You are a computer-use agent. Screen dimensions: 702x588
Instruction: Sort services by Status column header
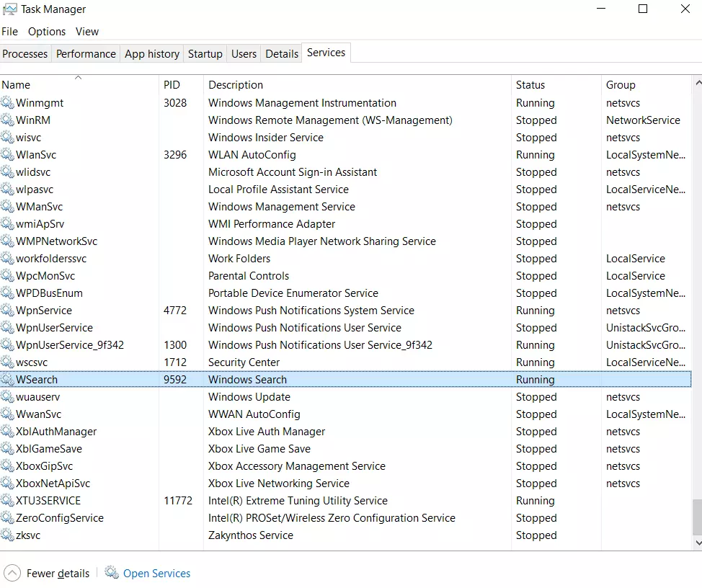556,85
